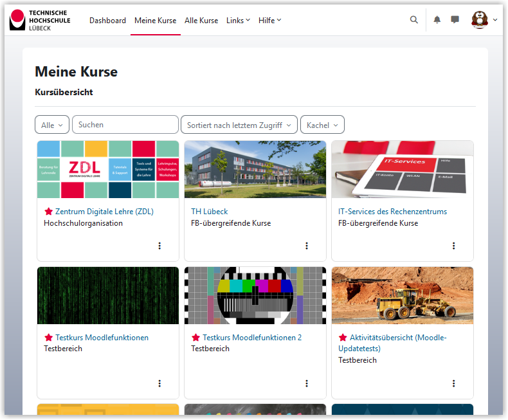Click star icon of Zentrum Digitale Lehre
The width and height of the screenshot is (508, 420).
(49, 212)
